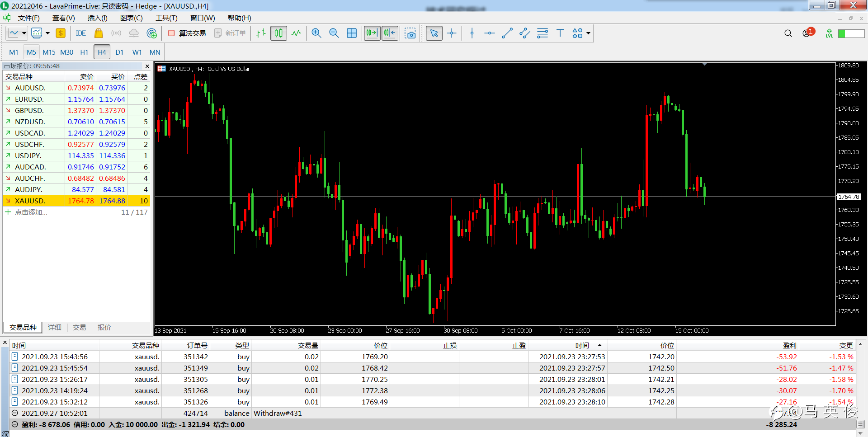Close the bottom toolbox history panel
The image size is (868, 437).
click(5, 343)
